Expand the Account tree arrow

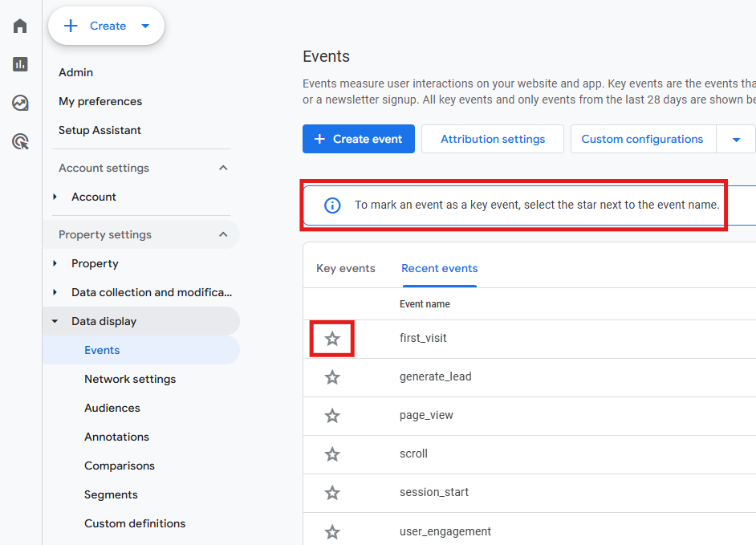55,197
